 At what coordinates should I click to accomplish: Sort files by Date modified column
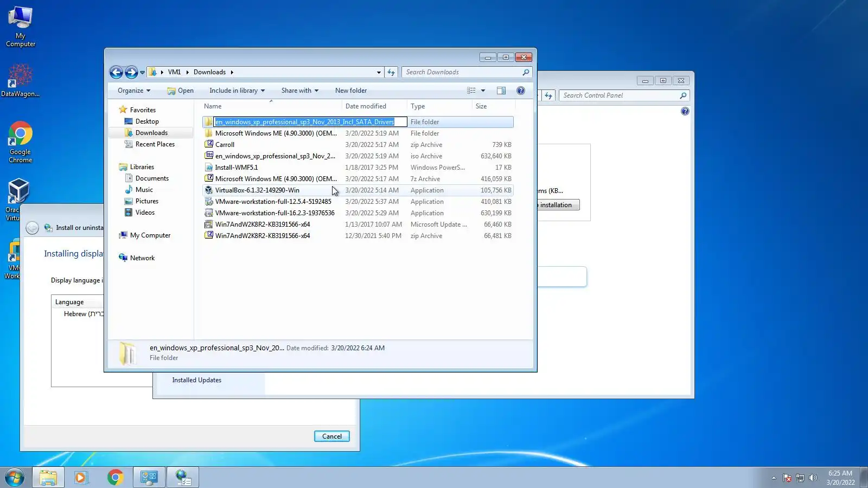374,106
